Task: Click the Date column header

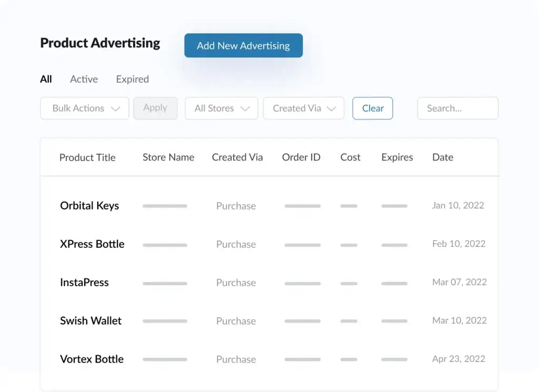Action: pyautogui.click(x=443, y=157)
